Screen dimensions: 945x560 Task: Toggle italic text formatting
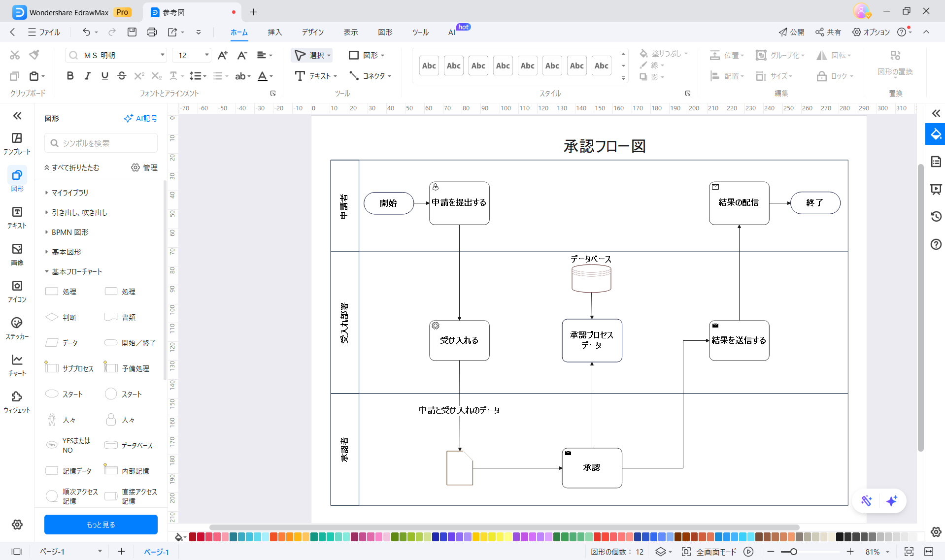coord(87,76)
